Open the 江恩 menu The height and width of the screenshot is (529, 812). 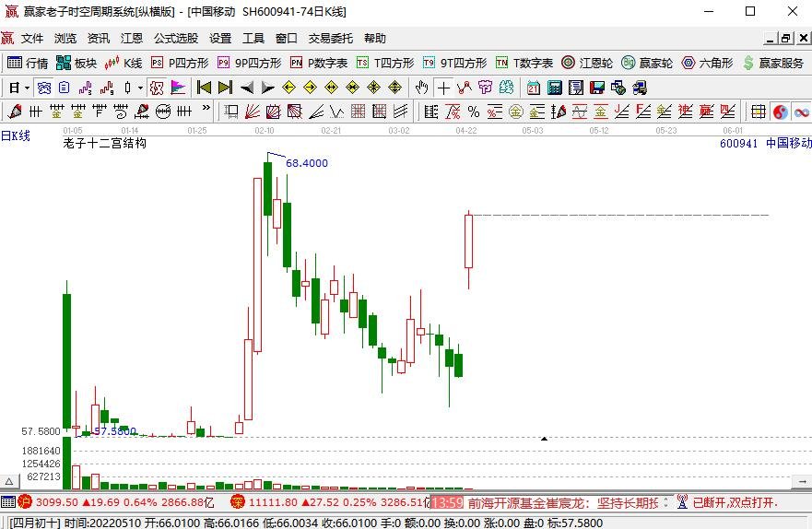pyautogui.click(x=132, y=39)
